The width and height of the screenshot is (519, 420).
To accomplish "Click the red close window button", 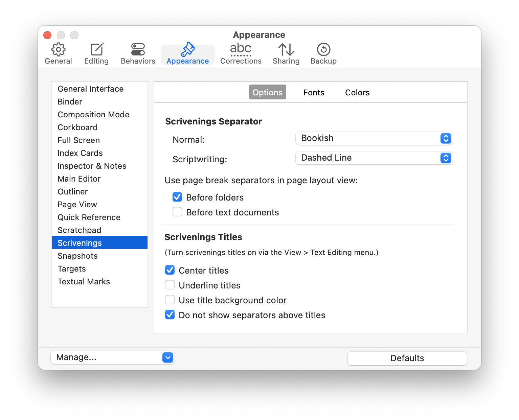I will (x=47, y=35).
